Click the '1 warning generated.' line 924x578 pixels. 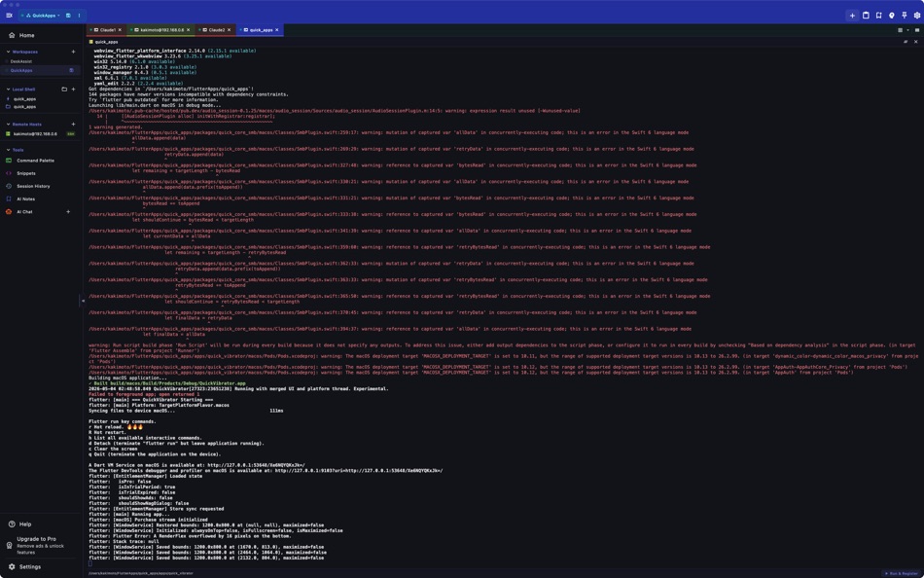click(x=116, y=126)
